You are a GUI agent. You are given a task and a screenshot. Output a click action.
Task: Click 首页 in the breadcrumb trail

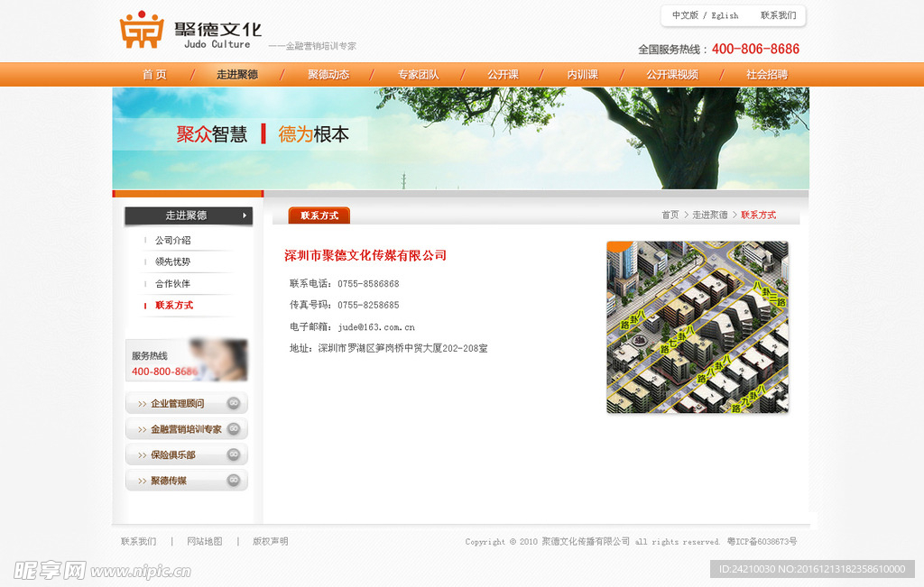tap(670, 216)
